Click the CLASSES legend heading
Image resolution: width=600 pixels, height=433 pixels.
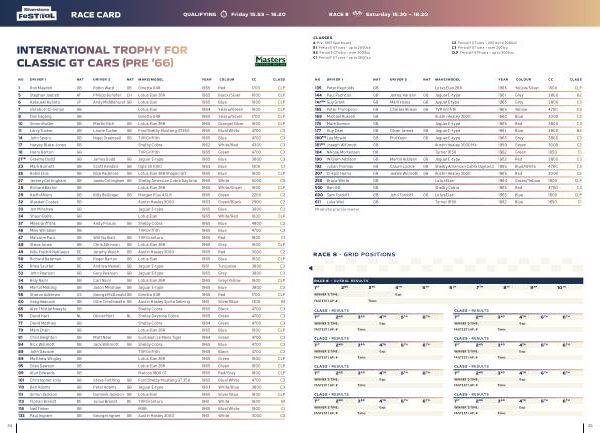tap(323, 37)
